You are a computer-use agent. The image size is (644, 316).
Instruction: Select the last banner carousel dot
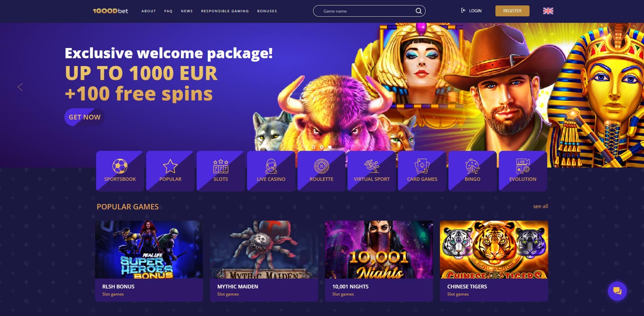330,147
